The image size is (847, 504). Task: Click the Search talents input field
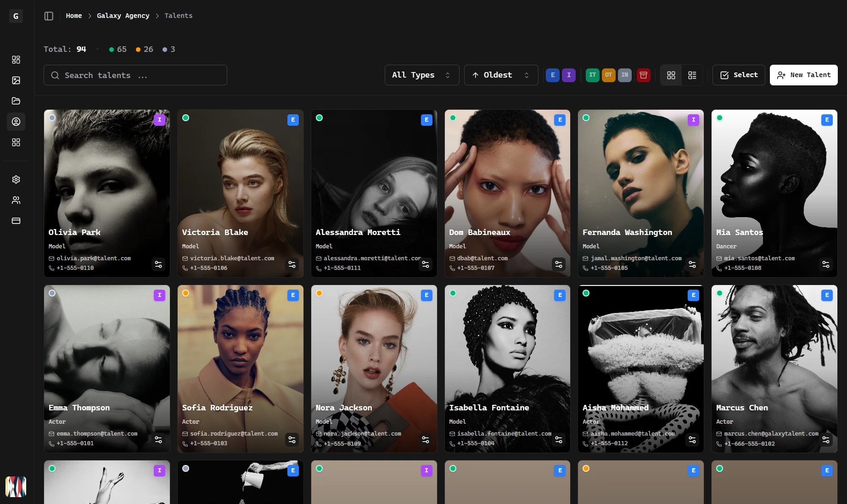pos(135,75)
